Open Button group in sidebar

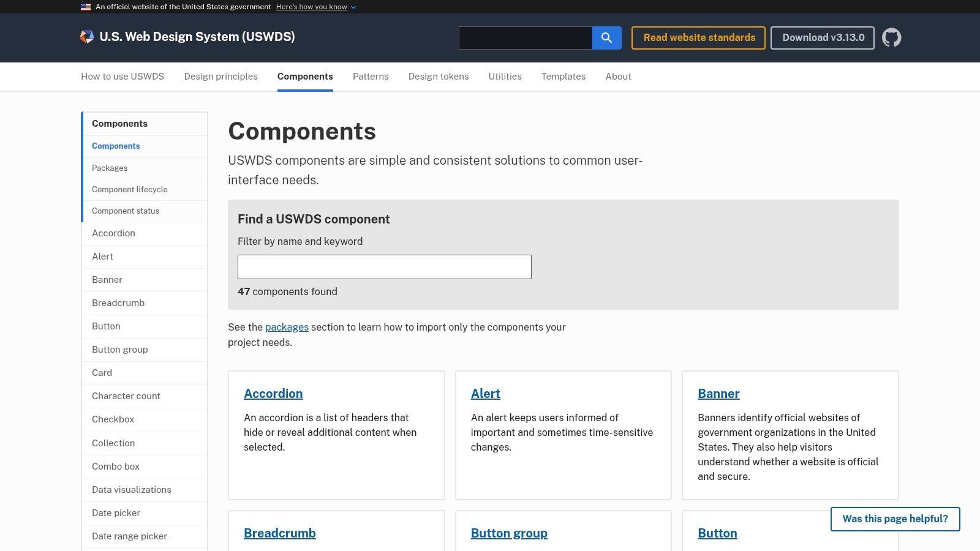145,350
